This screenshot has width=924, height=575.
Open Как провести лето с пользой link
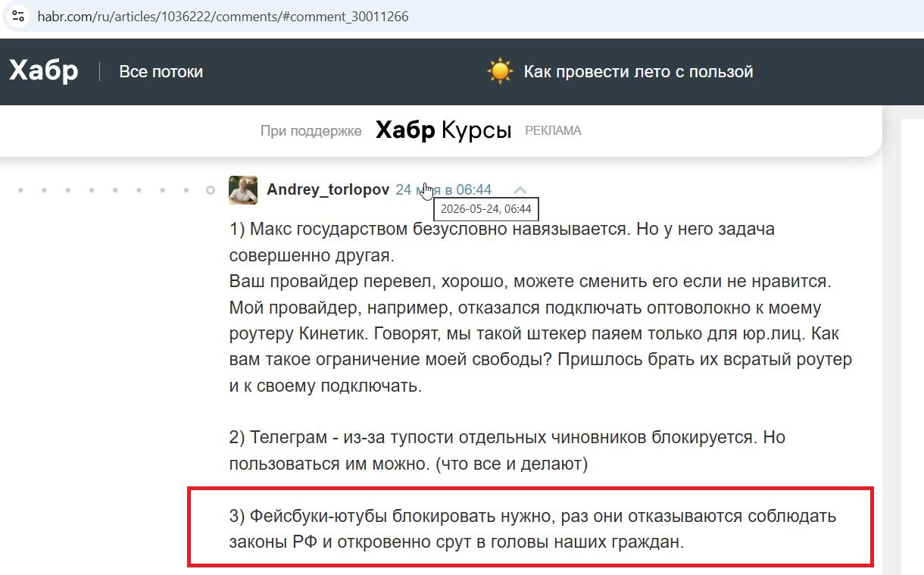tap(638, 72)
